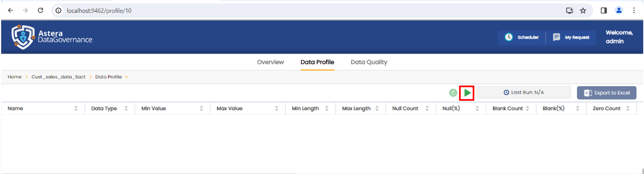
Task: Open the Chrome profile avatar icon
Action: [619, 11]
